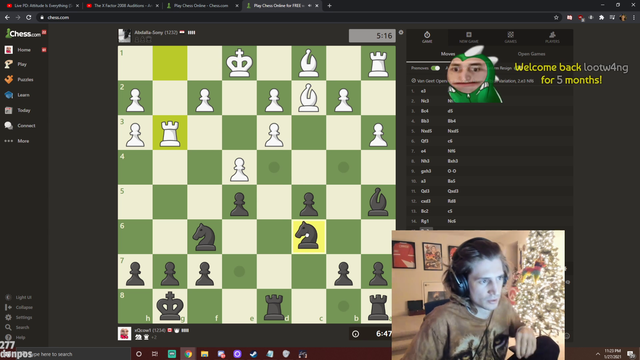
Task: Open Settings gear in left sidebar
Action: 8,317
